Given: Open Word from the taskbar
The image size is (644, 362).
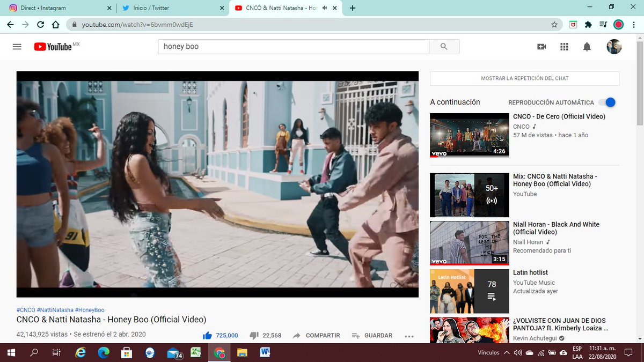Looking at the screenshot, I should click(x=265, y=353).
